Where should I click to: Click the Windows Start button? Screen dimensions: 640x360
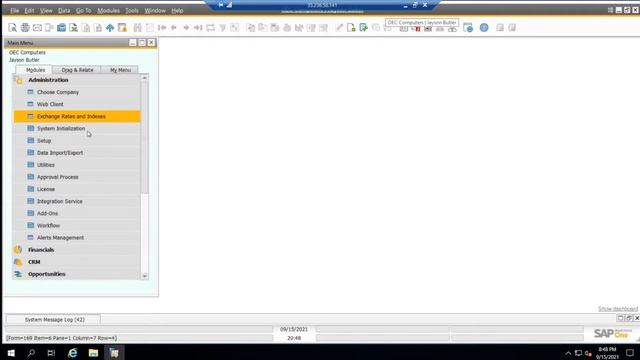click(11, 353)
